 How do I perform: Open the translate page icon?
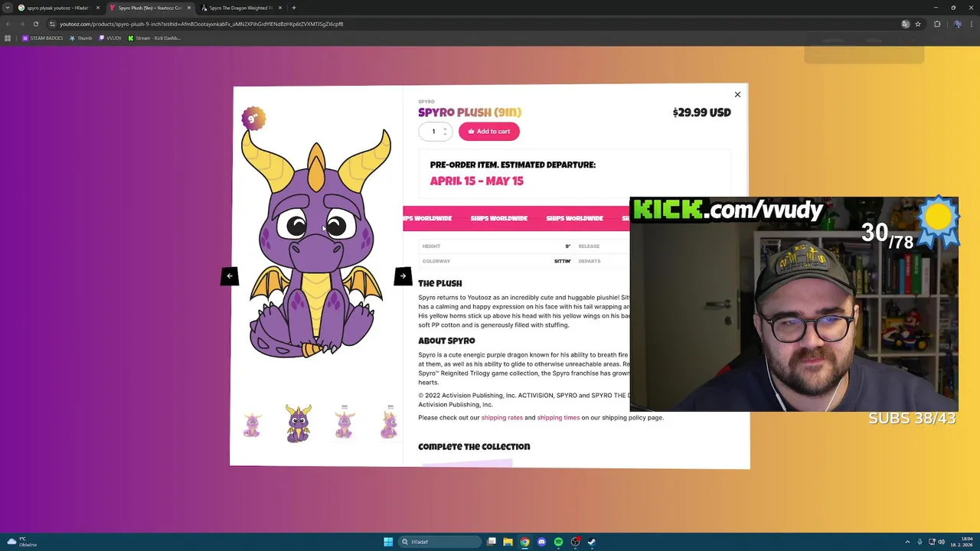(906, 24)
